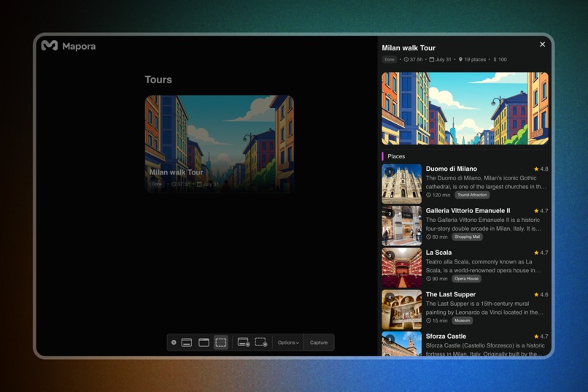Click the Duomo di Milano 4.8 star rating

pyautogui.click(x=541, y=169)
